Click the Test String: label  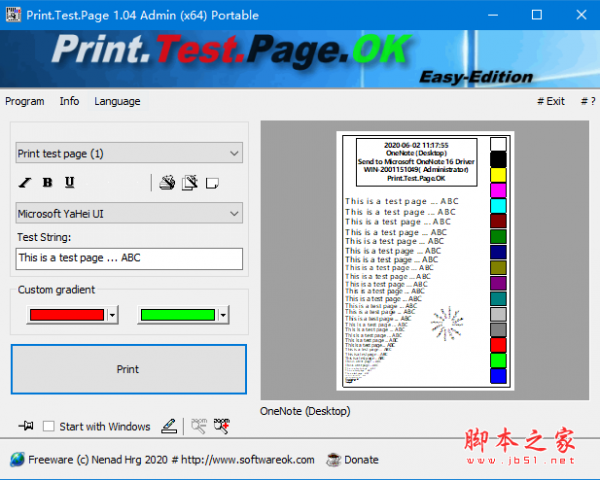[44, 237]
